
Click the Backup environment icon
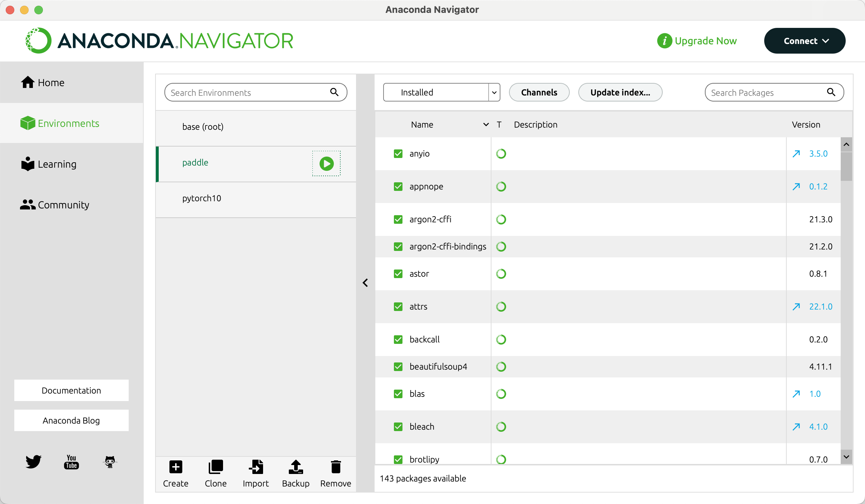click(296, 467)
